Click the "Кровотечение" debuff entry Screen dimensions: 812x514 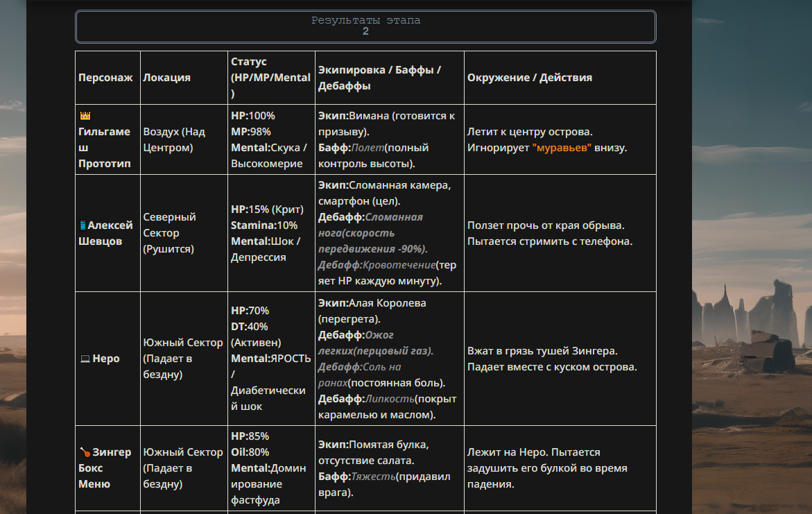tap(399, 265)
